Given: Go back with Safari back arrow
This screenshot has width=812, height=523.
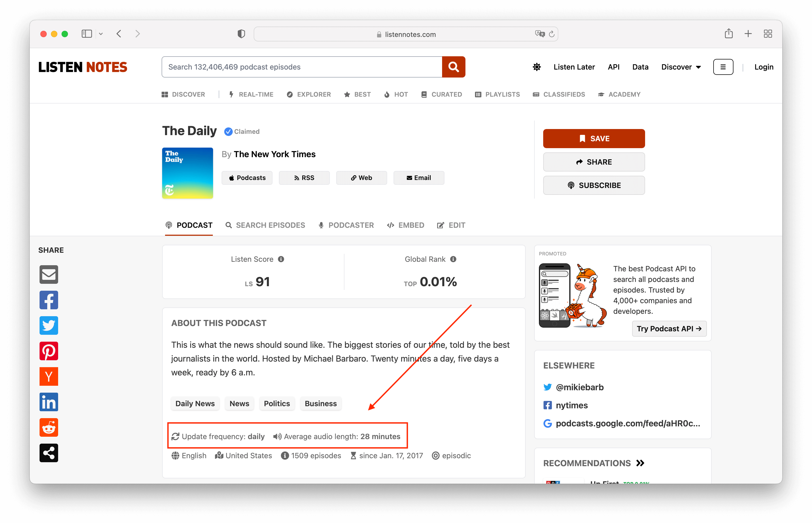Looking at the screenshot, I should pyautogui.click(x=119, y=34).
